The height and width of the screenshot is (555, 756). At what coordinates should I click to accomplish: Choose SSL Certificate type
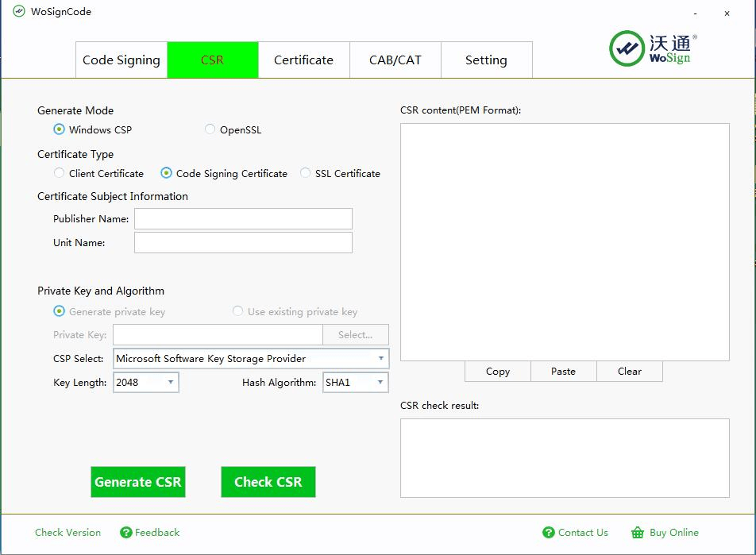(x=305, y=173)
